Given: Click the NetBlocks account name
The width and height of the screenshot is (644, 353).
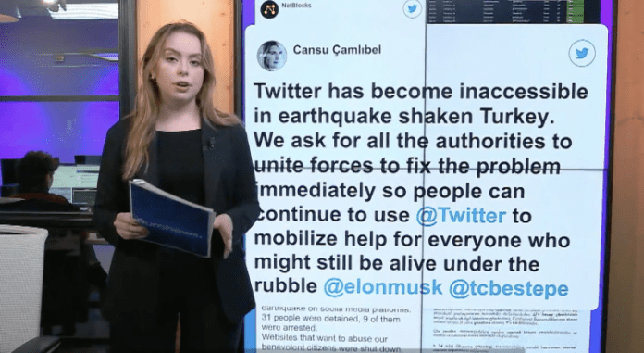Looking at the screenshot, I should pos(296,6).
